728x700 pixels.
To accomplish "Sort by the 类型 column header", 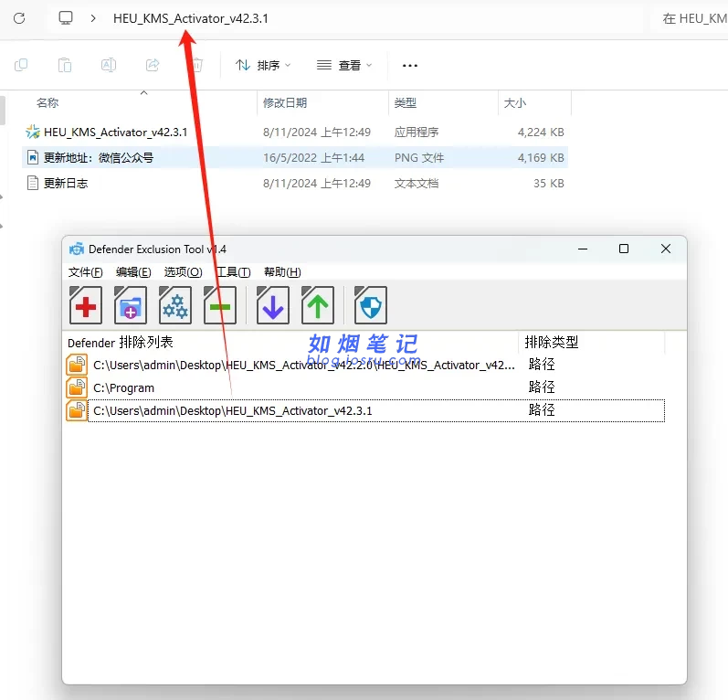I will tap(406, 103).
